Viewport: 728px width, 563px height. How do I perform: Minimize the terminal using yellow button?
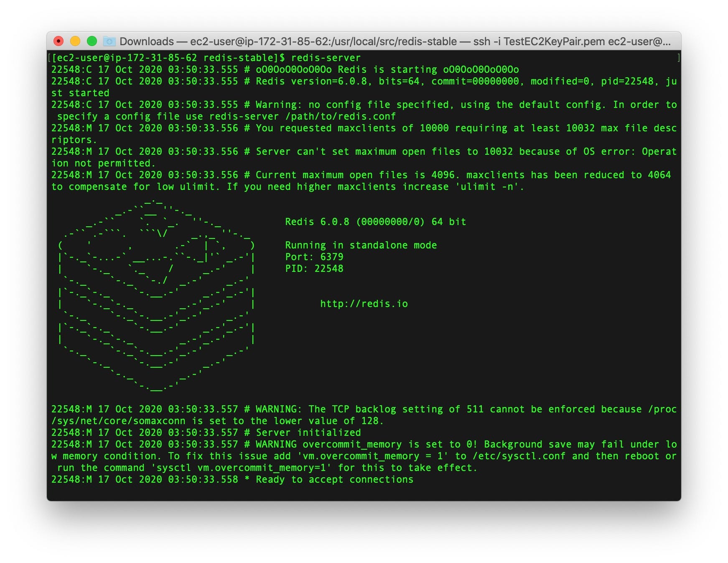[75, 41]
